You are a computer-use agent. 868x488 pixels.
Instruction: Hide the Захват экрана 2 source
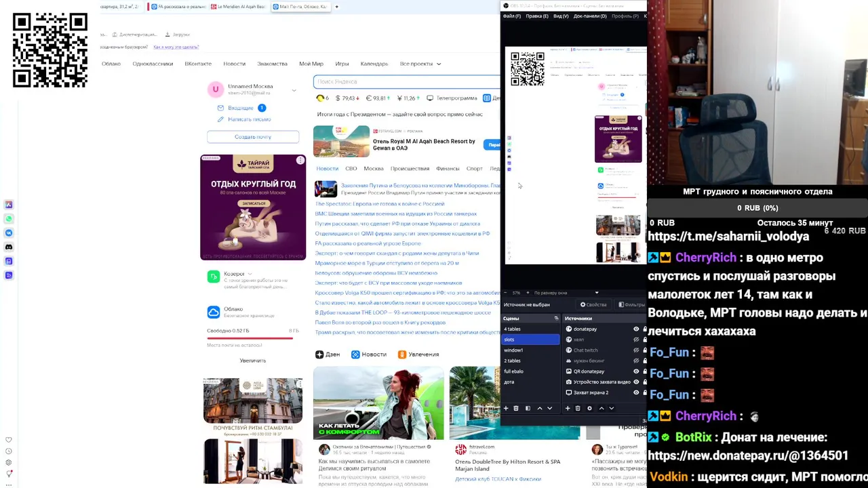coord(636,392)
